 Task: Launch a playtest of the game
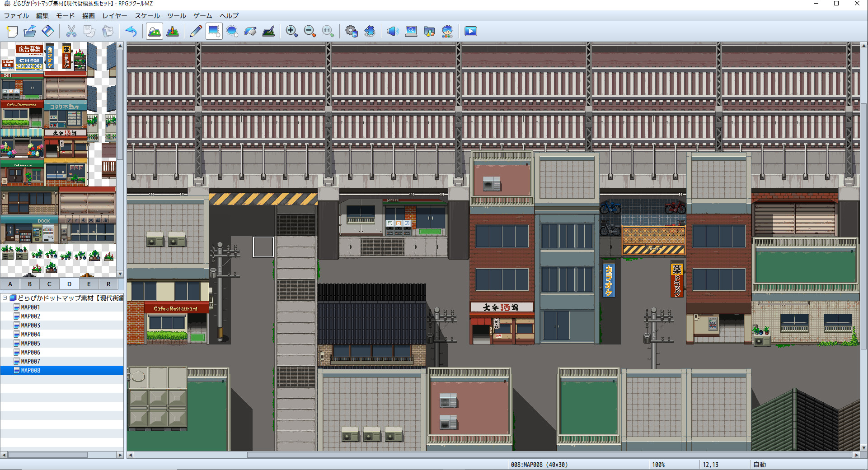[x=470, y=31]
